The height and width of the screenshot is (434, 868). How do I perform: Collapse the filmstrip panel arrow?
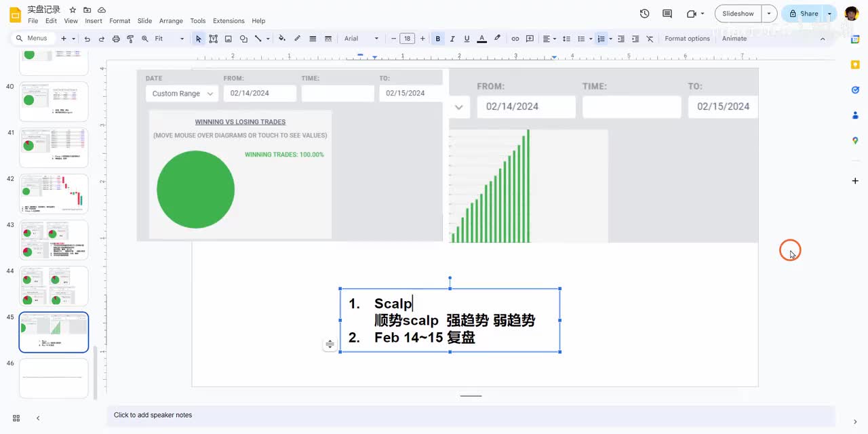(x=38, y=418)
